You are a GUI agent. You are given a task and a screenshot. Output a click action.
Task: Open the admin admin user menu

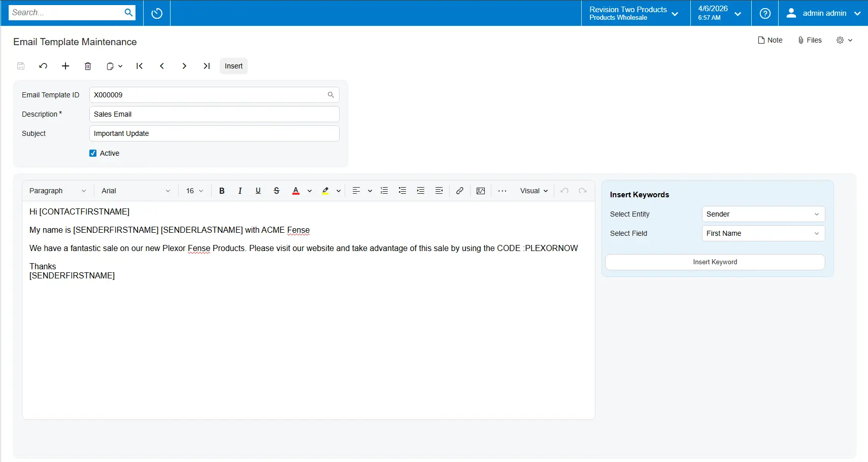[823, 13]
